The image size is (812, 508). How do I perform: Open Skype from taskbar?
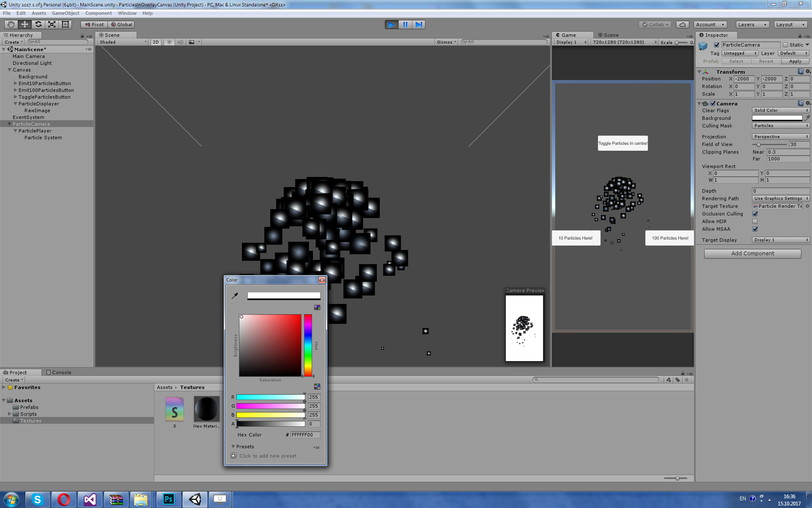click(x=38, y=500)
